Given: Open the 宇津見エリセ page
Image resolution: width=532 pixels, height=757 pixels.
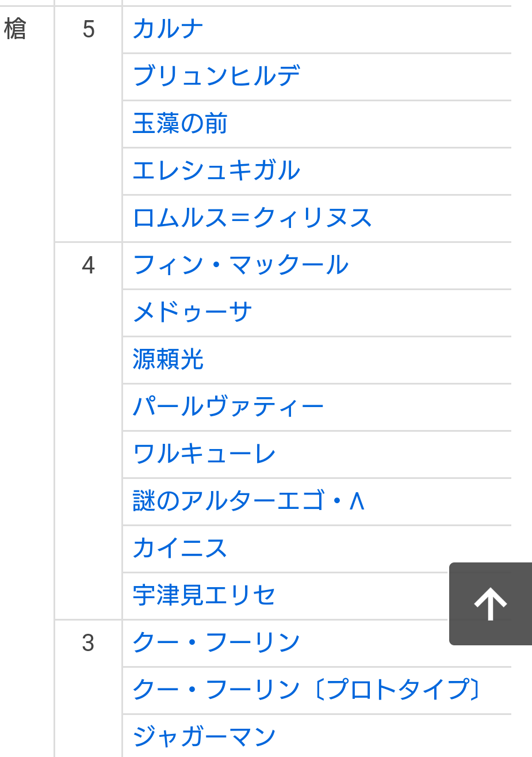Looking at the screenshot, I should [x=204, y=596].
